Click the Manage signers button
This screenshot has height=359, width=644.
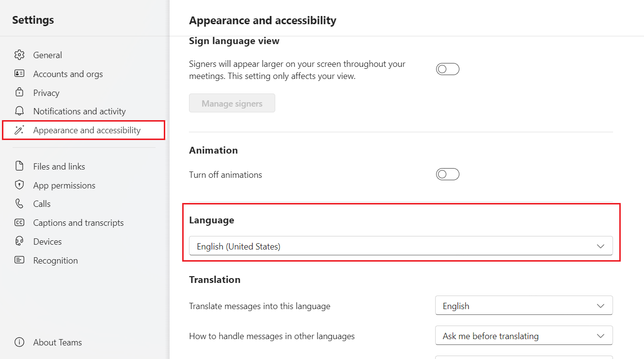(x=232, y=103)
